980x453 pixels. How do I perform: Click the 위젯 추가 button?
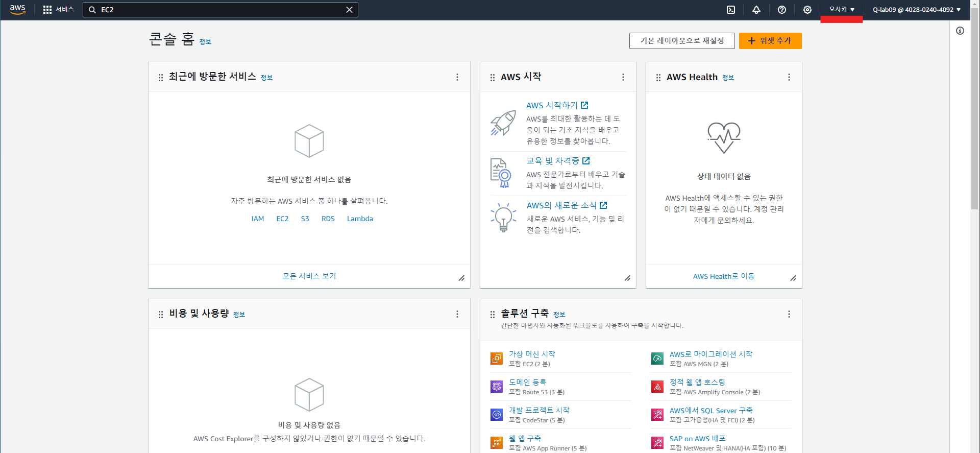click(x=770, y=41)
